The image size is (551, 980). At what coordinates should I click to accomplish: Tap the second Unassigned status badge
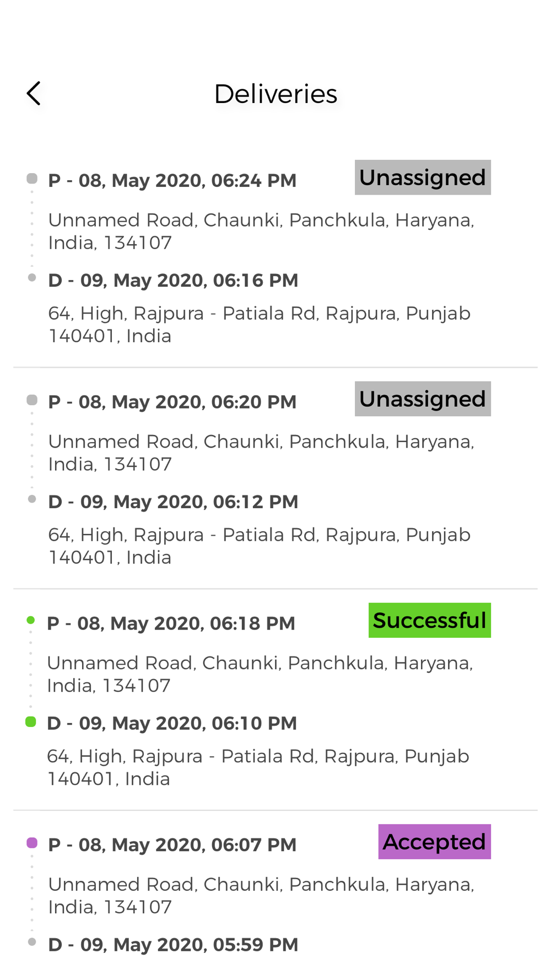423,399
